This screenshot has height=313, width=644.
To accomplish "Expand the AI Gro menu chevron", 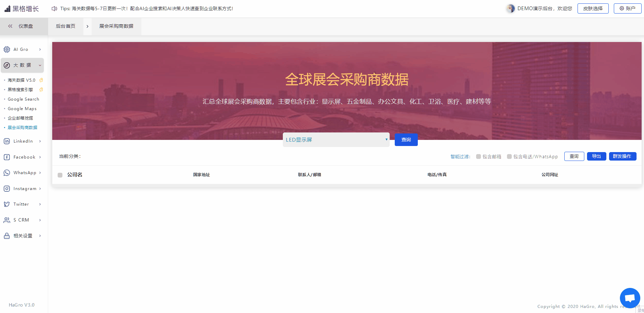I will coord(40,49).
